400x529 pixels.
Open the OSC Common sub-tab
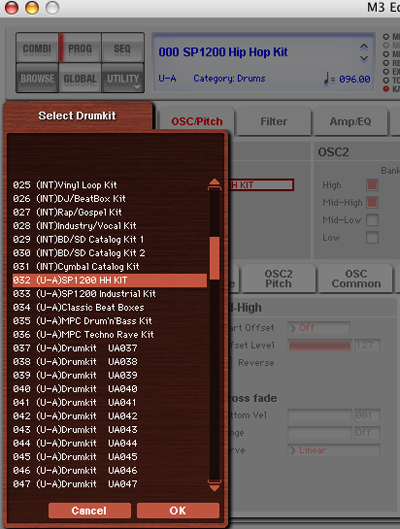point(356,278)
